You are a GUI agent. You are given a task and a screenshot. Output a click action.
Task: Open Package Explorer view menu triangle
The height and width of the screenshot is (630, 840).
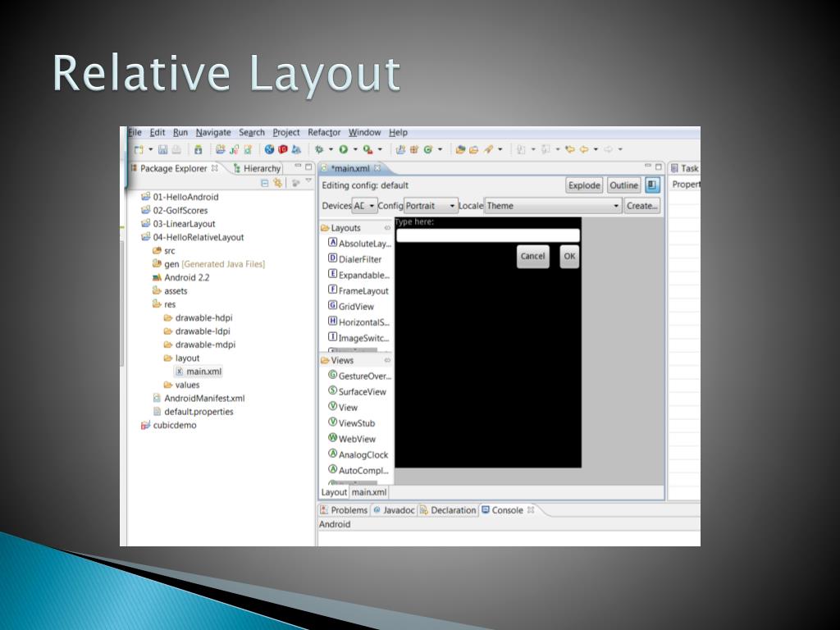coord(308,182)
